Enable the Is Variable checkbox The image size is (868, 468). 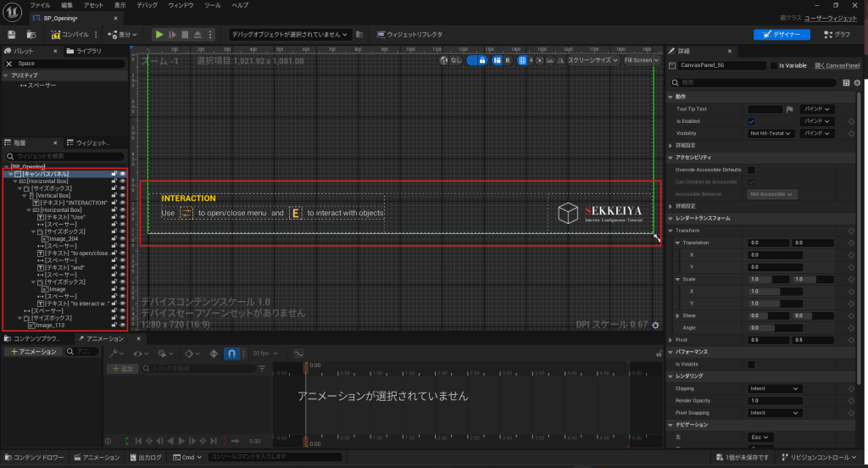coord(772,65)
